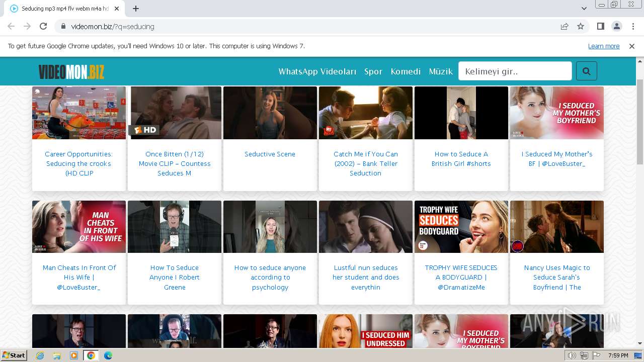Click the Man Cheats thumbnail image
This screenshot has width=644, height=362.
pos(79,227)
